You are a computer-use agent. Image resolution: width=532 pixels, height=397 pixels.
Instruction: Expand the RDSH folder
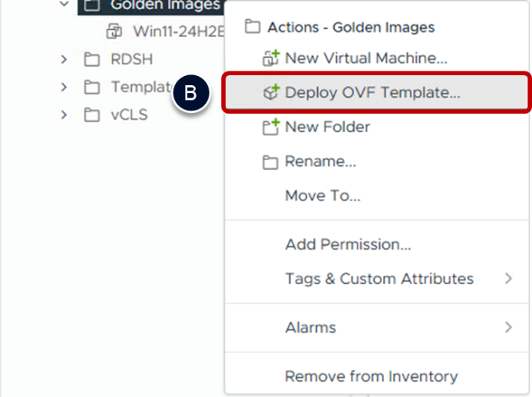pyautogui.click(x=64, y=60)
